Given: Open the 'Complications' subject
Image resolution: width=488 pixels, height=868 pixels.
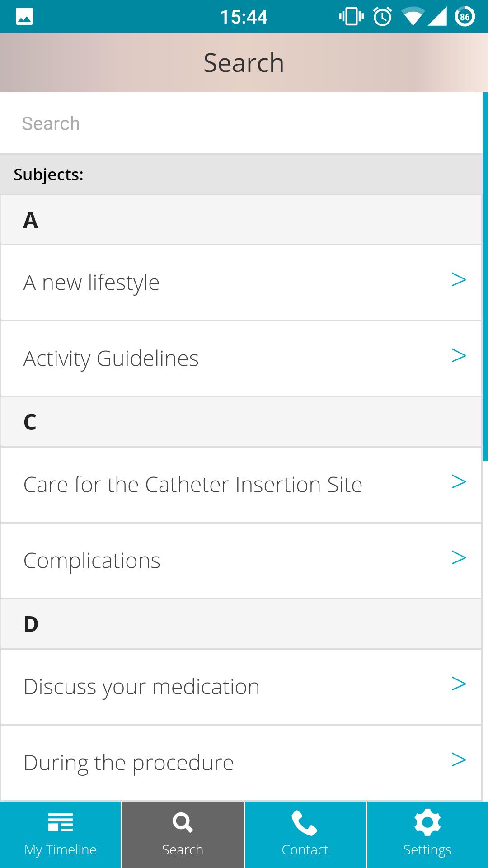Looking at the screenshot, I should coord(136,560).
